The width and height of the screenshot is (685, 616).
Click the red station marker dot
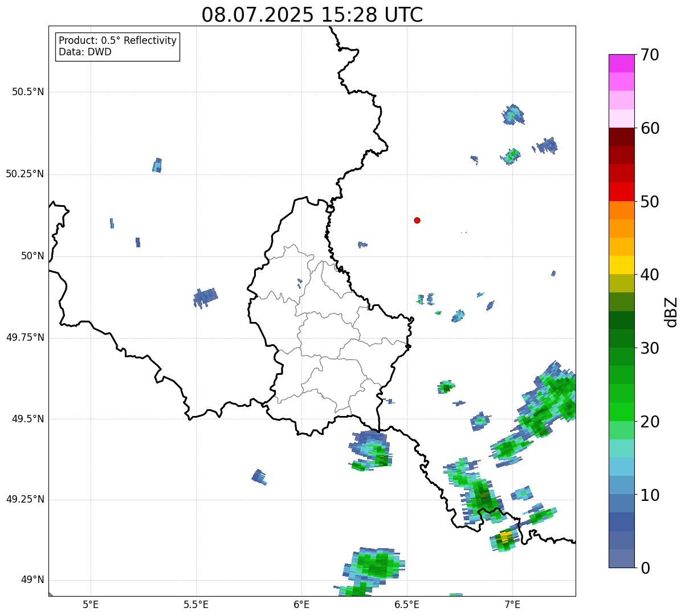(x=417, y=220)
